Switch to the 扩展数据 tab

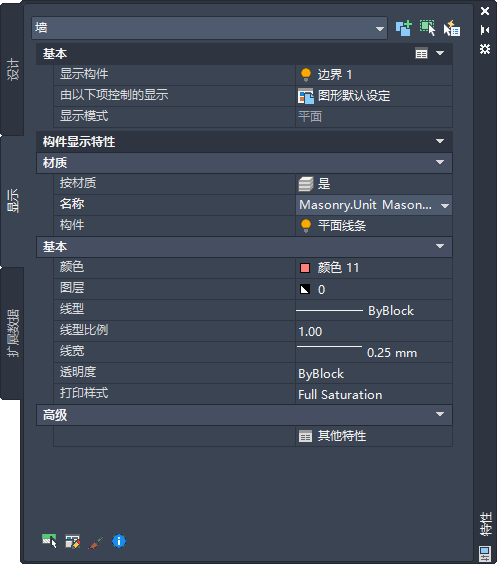click(13, 333)
